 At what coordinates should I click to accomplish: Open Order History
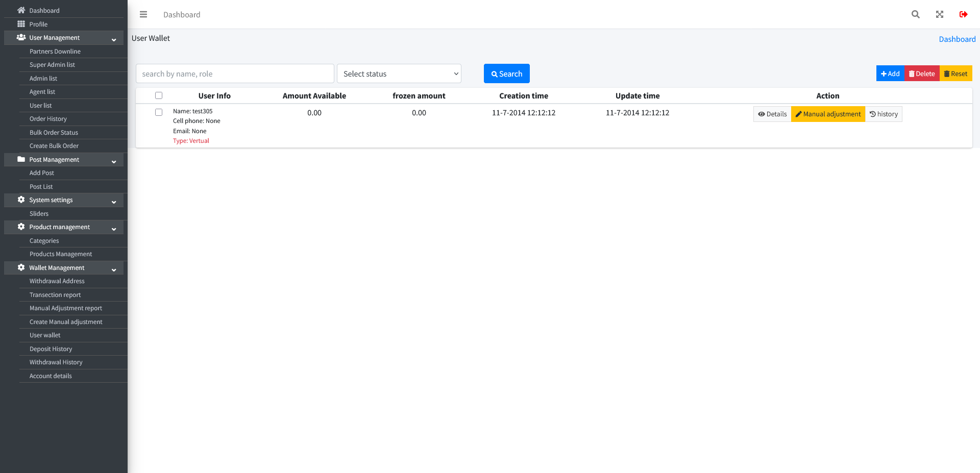(x=48, y=118)
